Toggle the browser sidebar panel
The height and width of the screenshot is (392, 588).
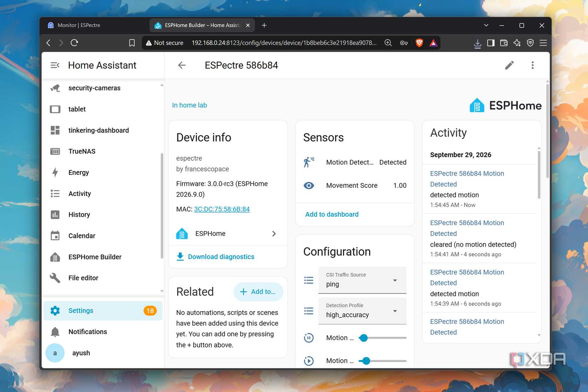pos(491,43)
